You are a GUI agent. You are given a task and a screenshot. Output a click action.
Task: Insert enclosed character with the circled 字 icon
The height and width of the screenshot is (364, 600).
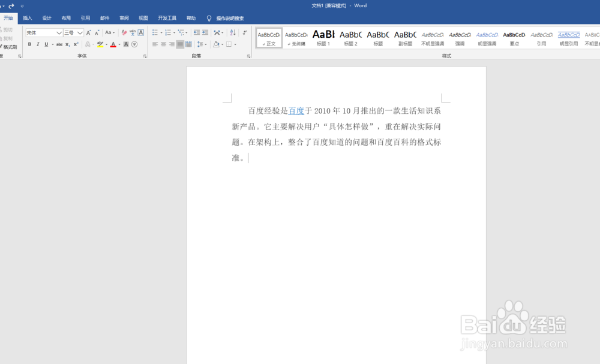[x=134, y=44]
